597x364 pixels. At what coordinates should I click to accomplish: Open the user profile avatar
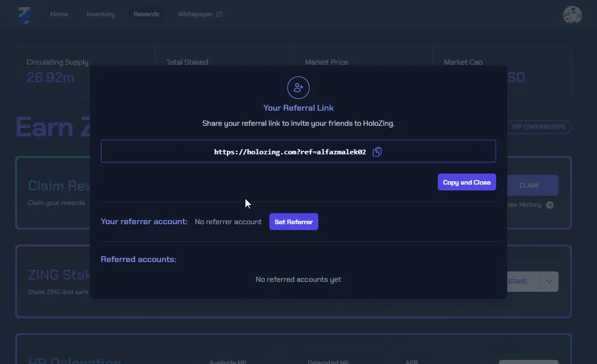(573, 15)
